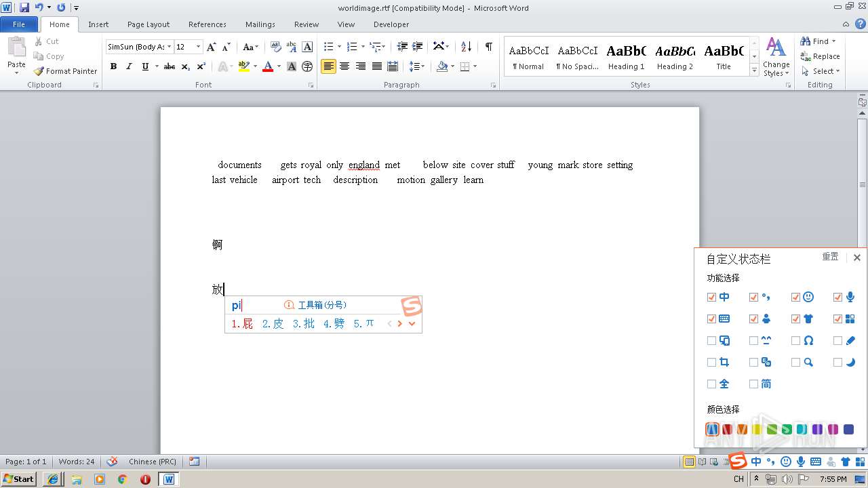Open the Change Case dropdown
Viewport: 868px width, 488px height.
pyautogui.click(x=250, y=47)
